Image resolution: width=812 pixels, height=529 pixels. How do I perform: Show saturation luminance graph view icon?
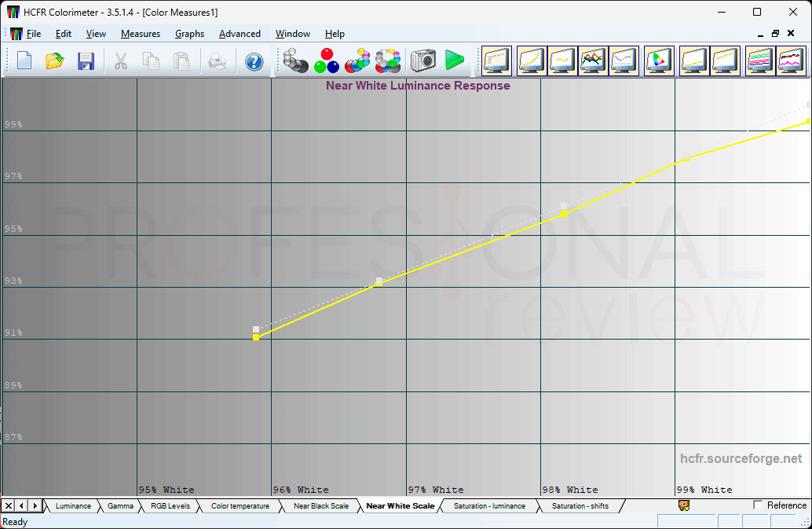point(759,61)
